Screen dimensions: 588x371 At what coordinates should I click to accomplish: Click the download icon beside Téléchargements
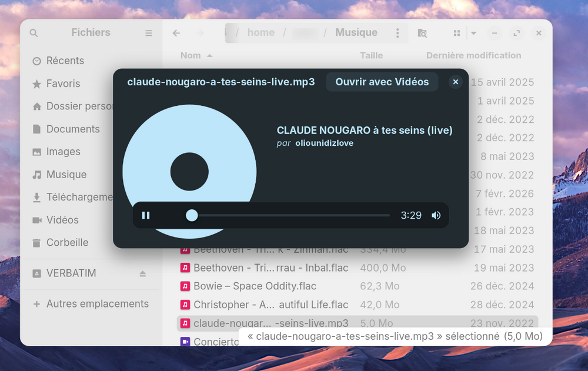[36, 198]
